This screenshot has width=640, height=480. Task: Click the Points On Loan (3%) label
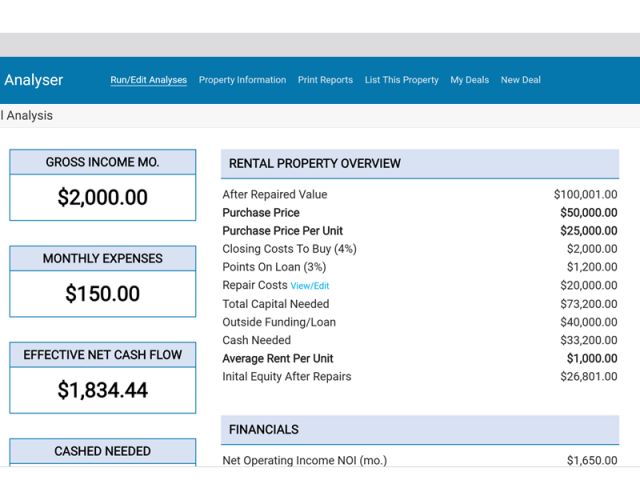(x=274, y=267)
